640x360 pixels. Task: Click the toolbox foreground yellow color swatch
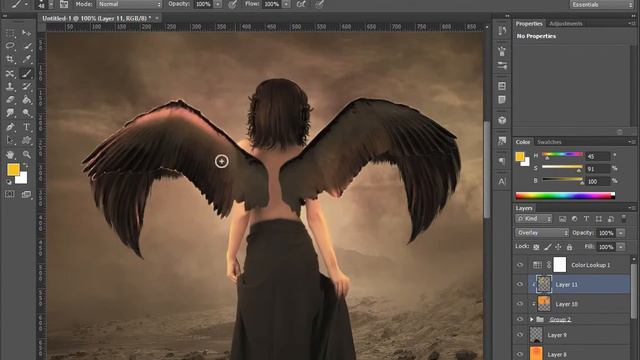click(13, 169)
